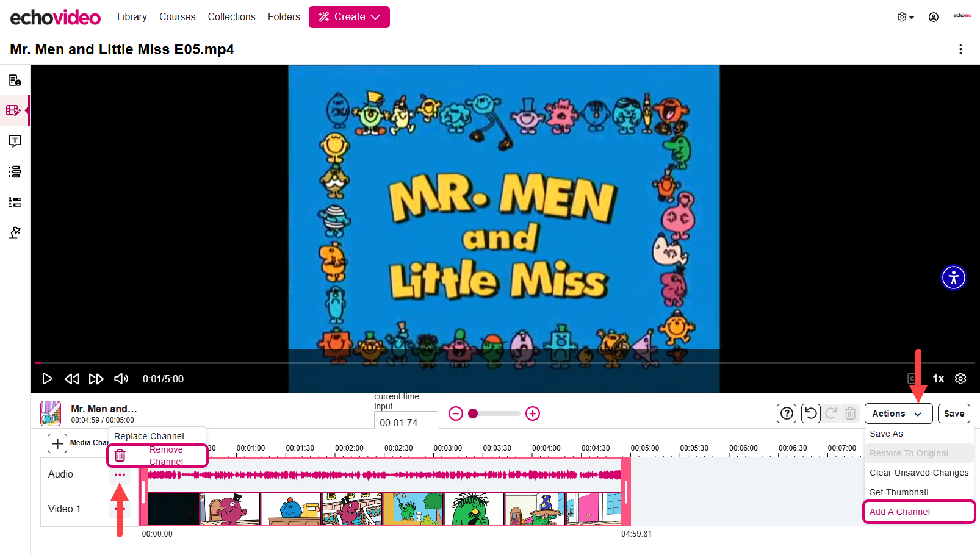
Task: Expand the settings gear dropdown in header
Action: point(906,17)
